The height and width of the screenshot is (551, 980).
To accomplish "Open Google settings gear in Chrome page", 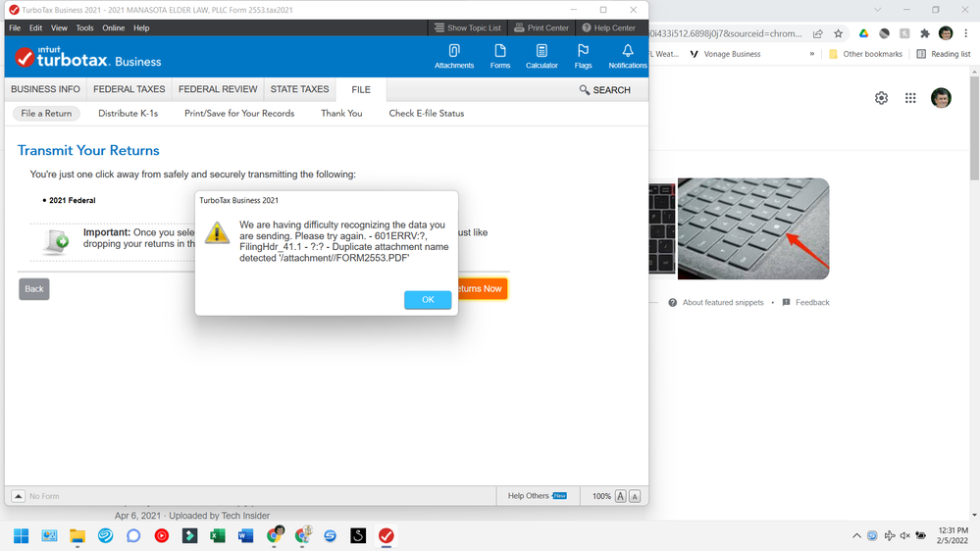I will click(881, 98).
